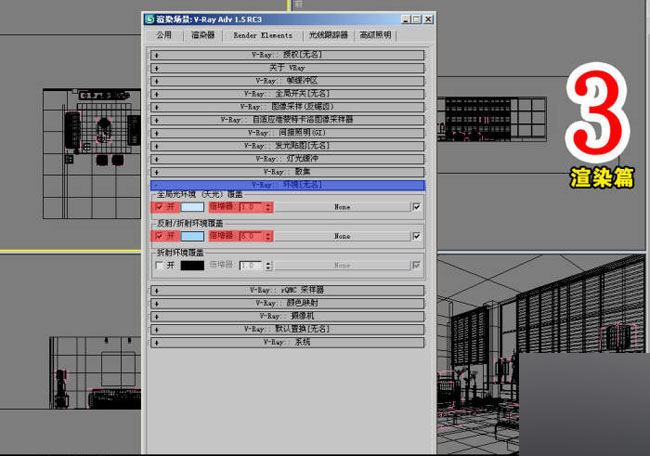Click the render dialog title bar icon

150,19
